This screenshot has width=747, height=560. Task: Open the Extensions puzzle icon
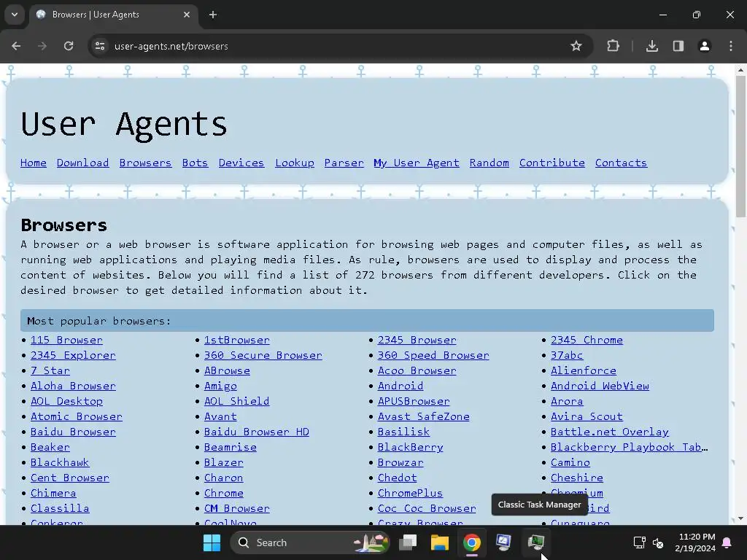613,46
